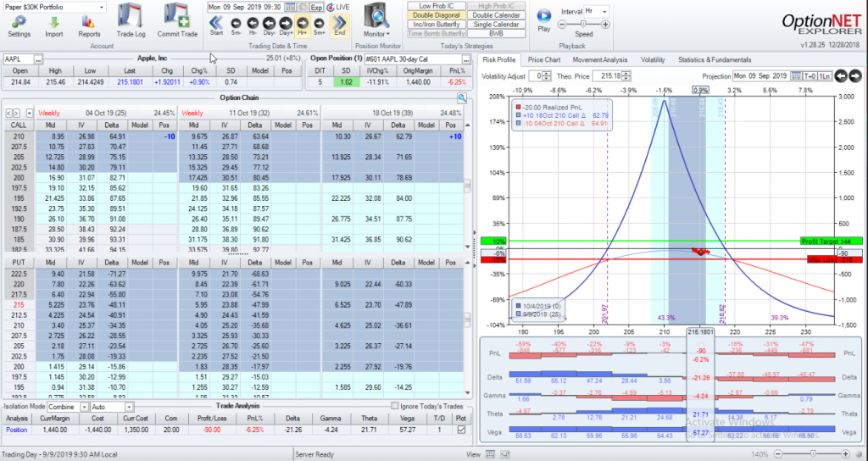
Task: Open the Reports chart icon
Action: [x=88, y=21]
